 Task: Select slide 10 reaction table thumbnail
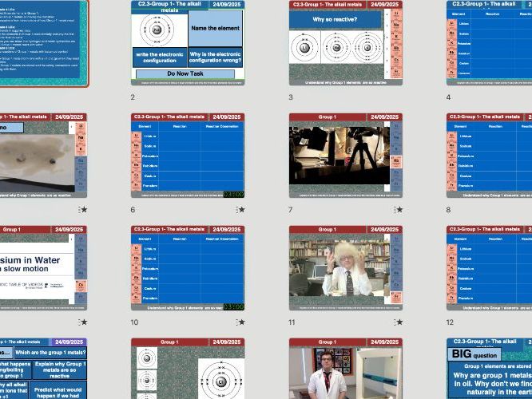(188, 267)
